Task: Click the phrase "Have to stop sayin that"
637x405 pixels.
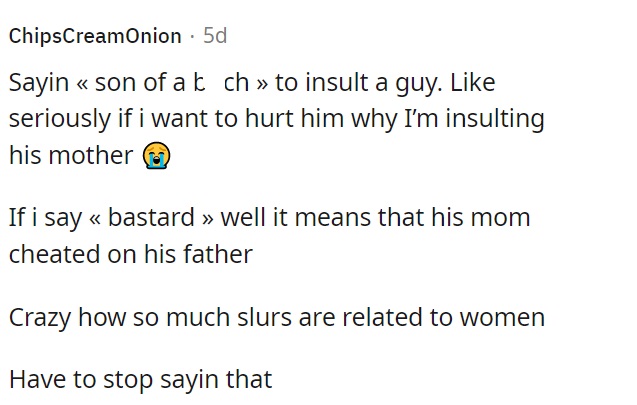Action: [x=141, y=379]
